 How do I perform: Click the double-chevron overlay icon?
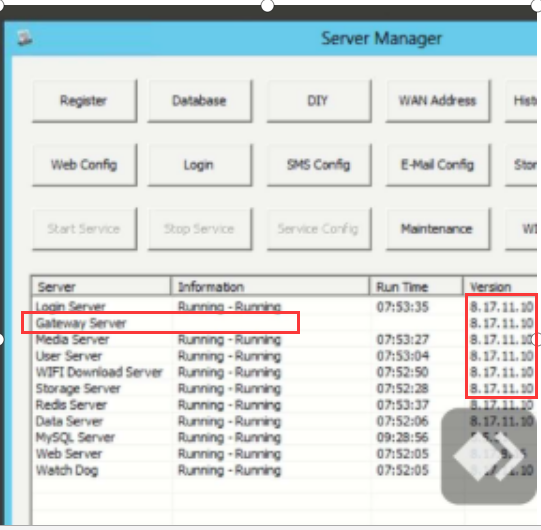pyautogui.click(x=489, y=456)
